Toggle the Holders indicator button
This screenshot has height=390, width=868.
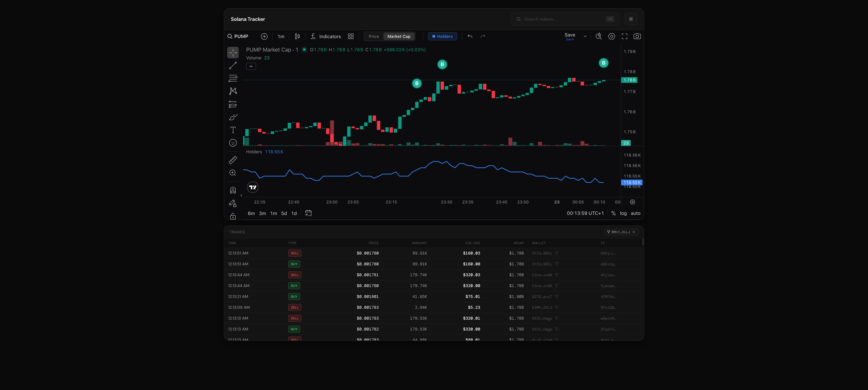[442, 36]
